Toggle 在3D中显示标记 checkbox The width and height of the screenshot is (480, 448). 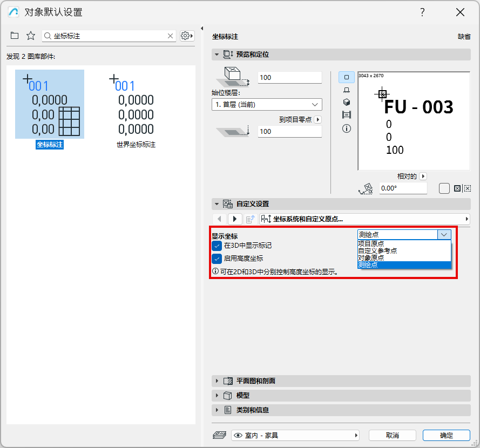pyautogui.click(x=217, y=246)
